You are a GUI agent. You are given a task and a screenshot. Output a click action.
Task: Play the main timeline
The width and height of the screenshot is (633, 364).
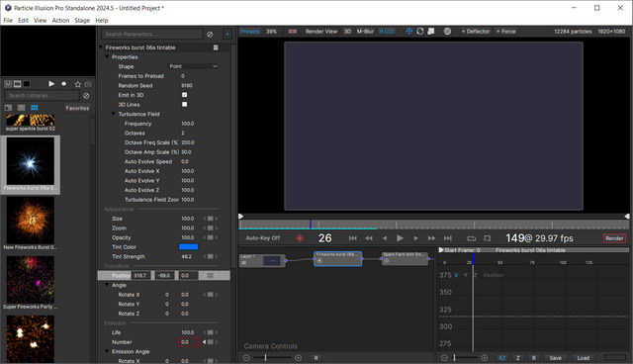point(400,238)
